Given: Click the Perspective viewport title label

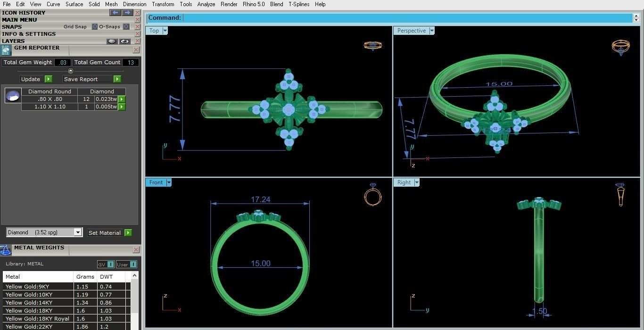Looking at the screenshot, I should 411,31.
